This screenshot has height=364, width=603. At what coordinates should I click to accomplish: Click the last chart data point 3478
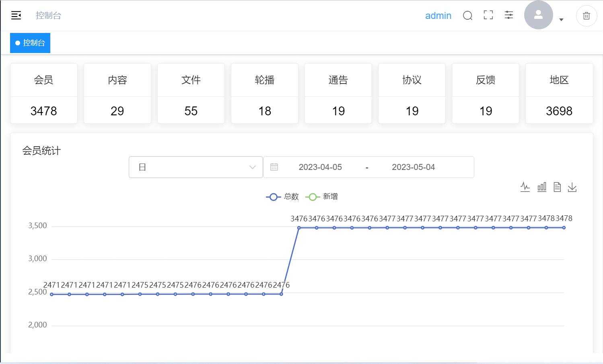pos(564,228)
